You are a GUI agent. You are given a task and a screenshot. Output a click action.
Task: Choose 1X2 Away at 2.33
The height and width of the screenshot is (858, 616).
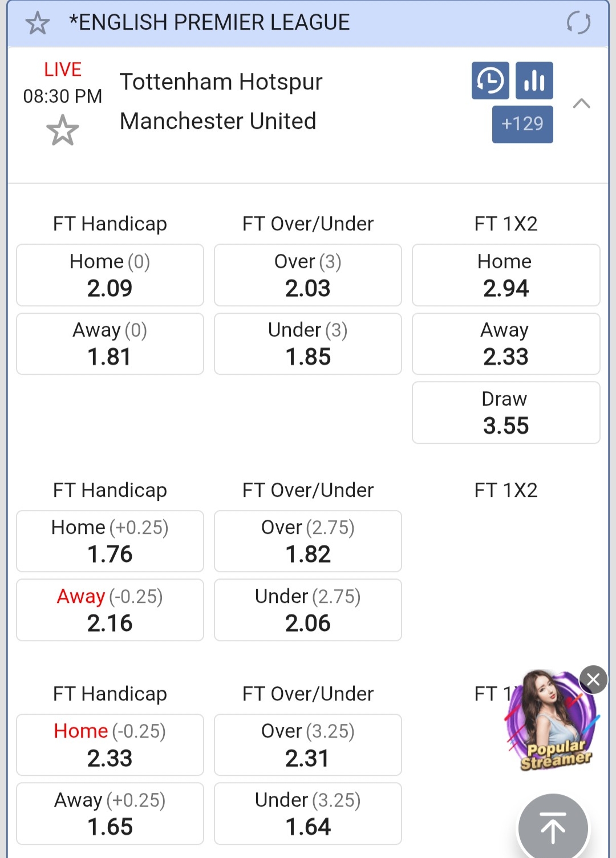[x=506, y=343]
